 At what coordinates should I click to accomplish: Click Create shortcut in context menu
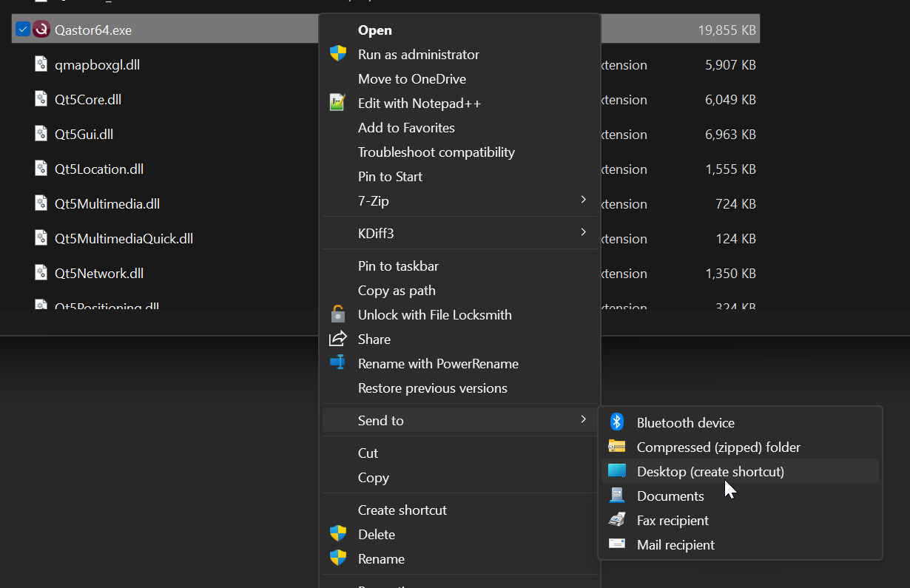click(x=402, y=510)
